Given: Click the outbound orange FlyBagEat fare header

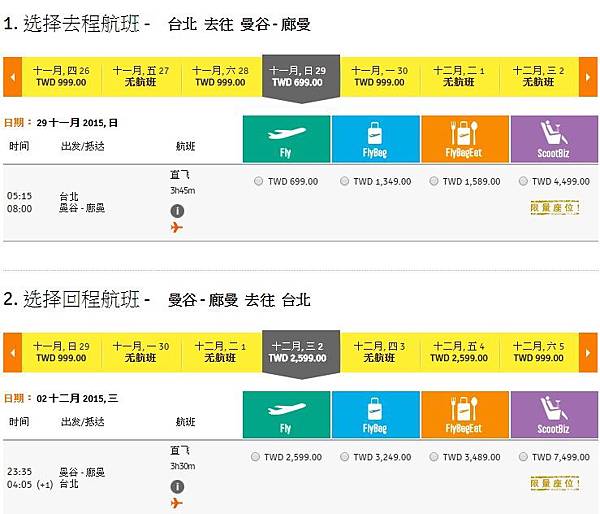Looking at the screenshot, I should pos(463,139).
